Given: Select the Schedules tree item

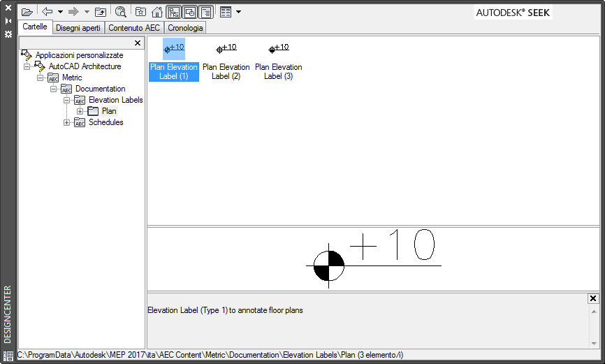Looking at the screenshot, I should click(106, 122).
